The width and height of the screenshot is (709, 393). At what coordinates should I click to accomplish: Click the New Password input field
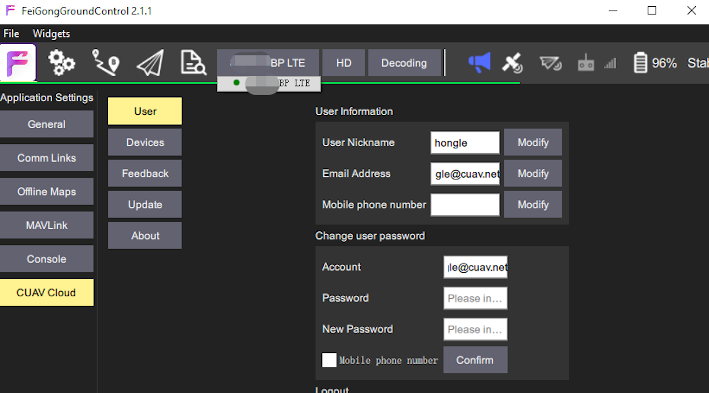click(x=475, y=329)
